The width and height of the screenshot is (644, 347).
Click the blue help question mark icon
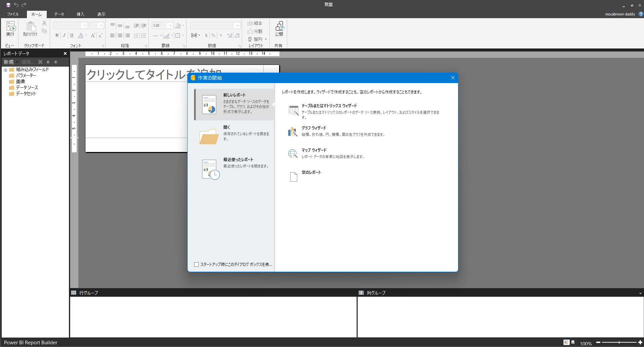coord(641,14)
